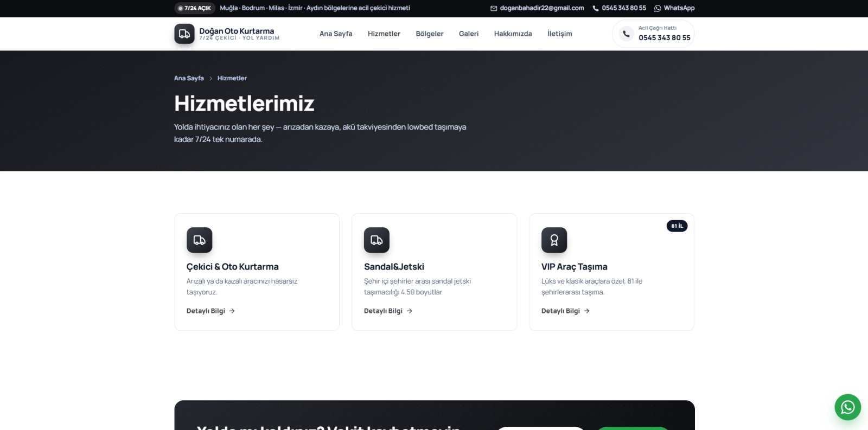Open Detaylı Bilgi for Sandal&Jetski
The width and height of the screenshot is (868, 430).
[x=388, y=311]
